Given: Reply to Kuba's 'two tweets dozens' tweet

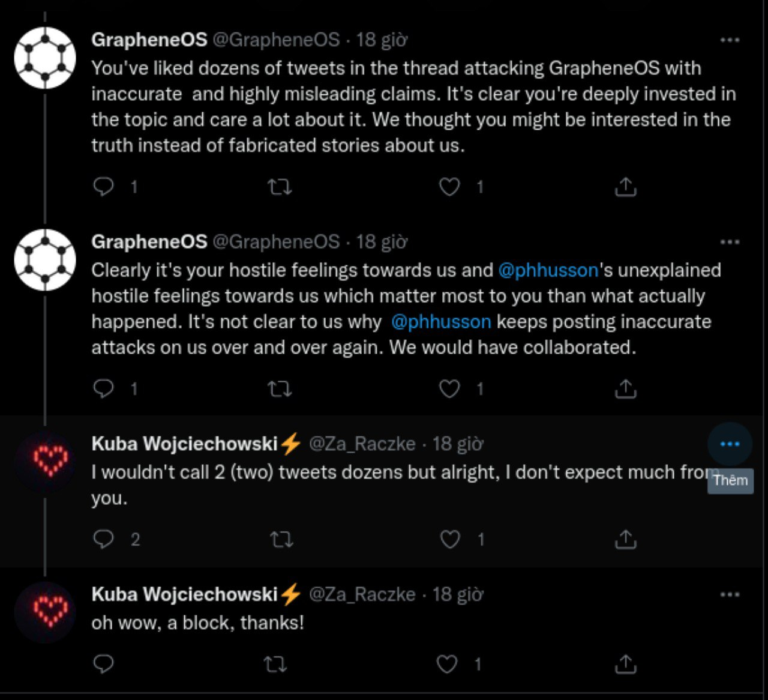Looking at the screenshot, I should click(104, 539).
